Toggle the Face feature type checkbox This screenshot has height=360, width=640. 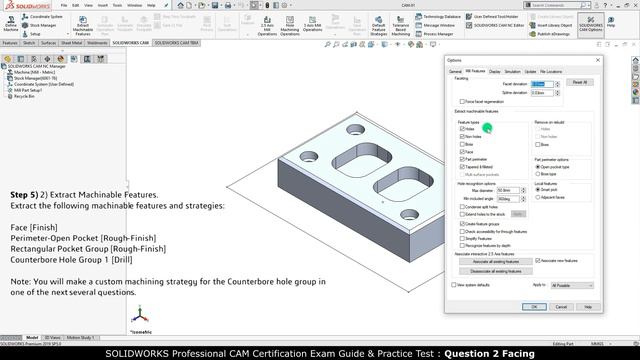(x=462, y=151)
